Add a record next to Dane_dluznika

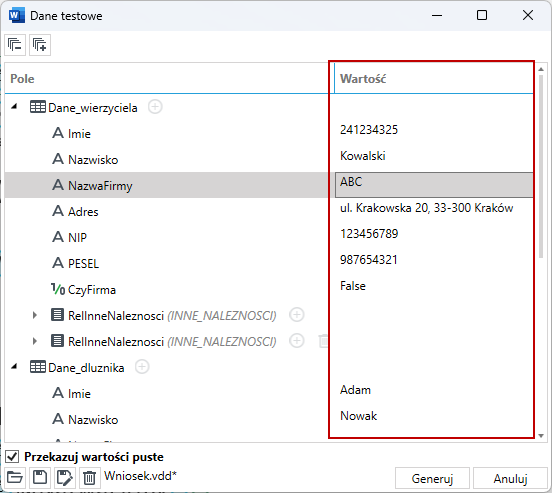pyautogui.click(x=142, y=367)
